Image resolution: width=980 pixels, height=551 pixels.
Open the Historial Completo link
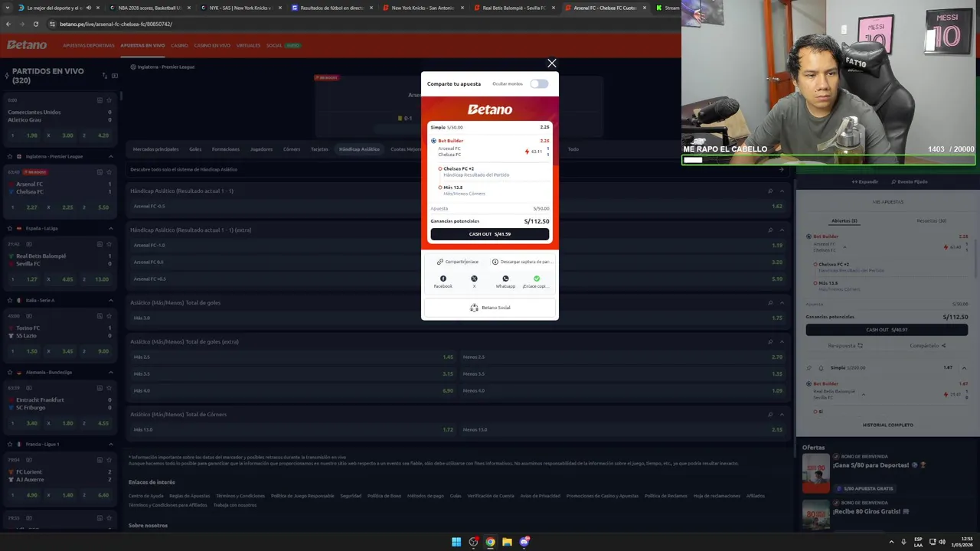(888, 425)
